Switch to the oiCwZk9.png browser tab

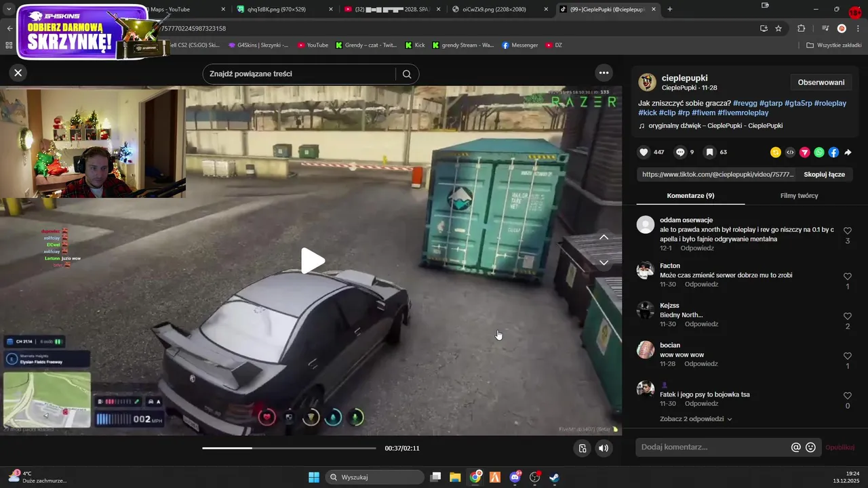coord(500,9)
